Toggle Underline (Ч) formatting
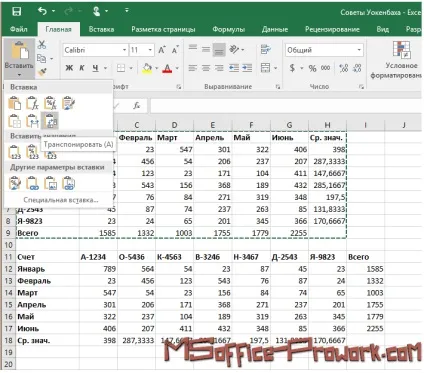Screen dimensions: 424x373 [x=95, y=68]
